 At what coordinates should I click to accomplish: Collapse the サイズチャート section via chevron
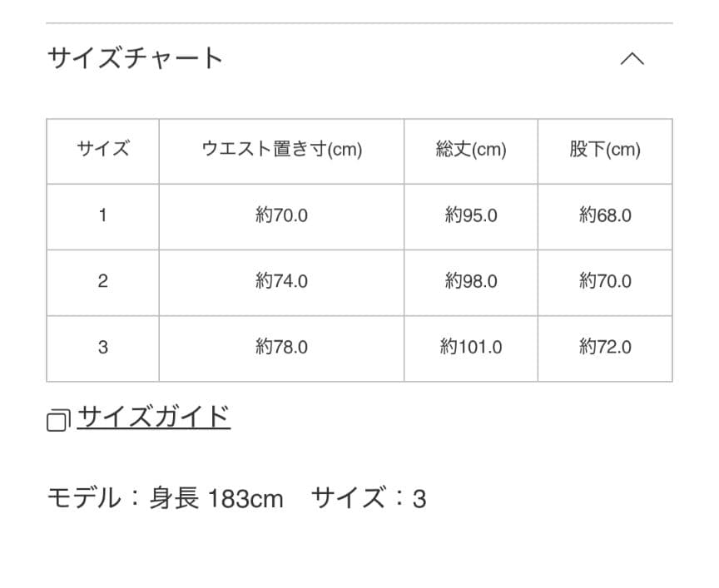click(x=634, y=58)
